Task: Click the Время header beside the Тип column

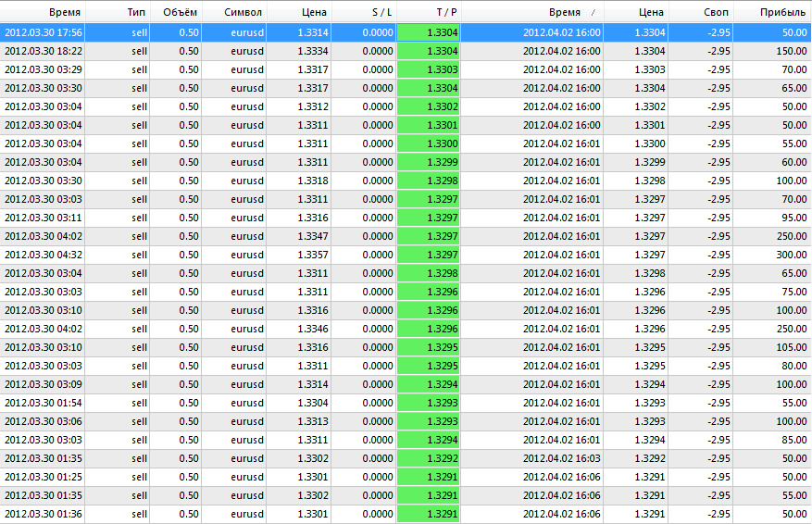Action: pos(43,12)
